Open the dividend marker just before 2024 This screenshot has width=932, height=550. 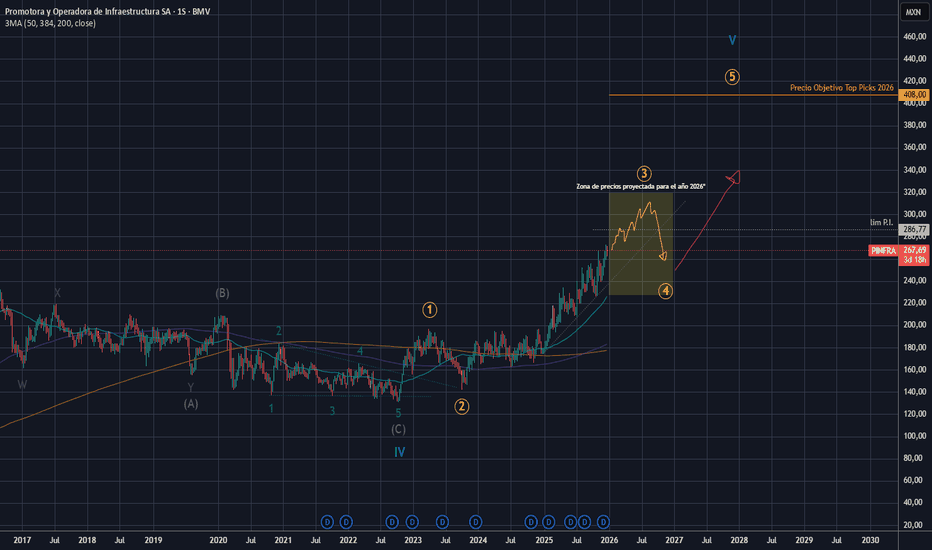[x=476, y=522]
